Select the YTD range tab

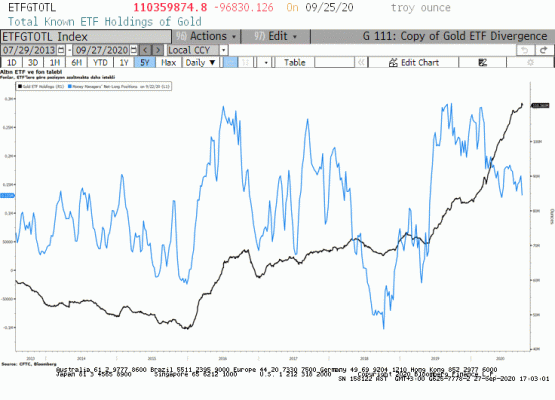[x=100, y=63]
